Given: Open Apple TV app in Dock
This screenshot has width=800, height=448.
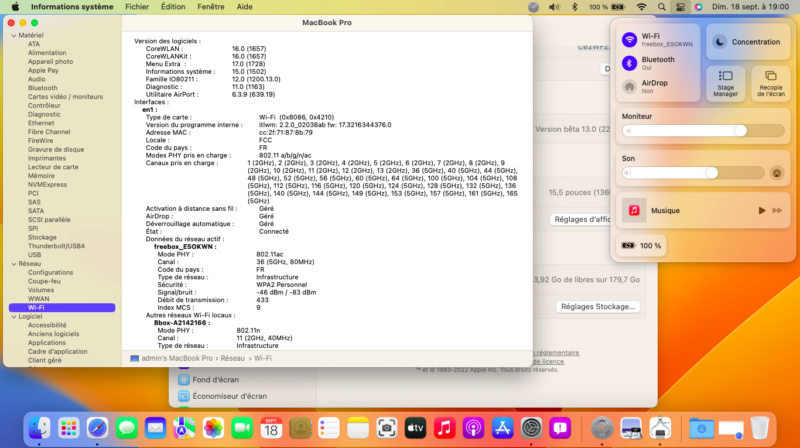Looking at the screenshot, I should 416,428.
